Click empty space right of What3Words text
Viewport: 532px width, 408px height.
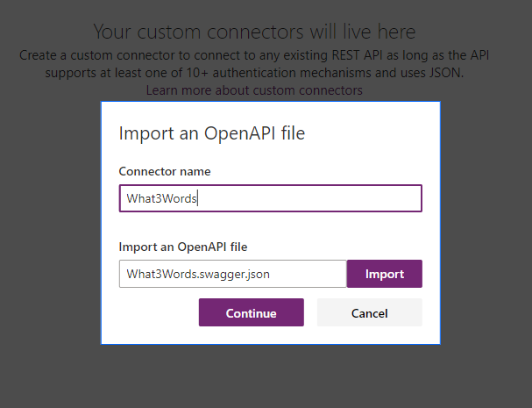333,198
